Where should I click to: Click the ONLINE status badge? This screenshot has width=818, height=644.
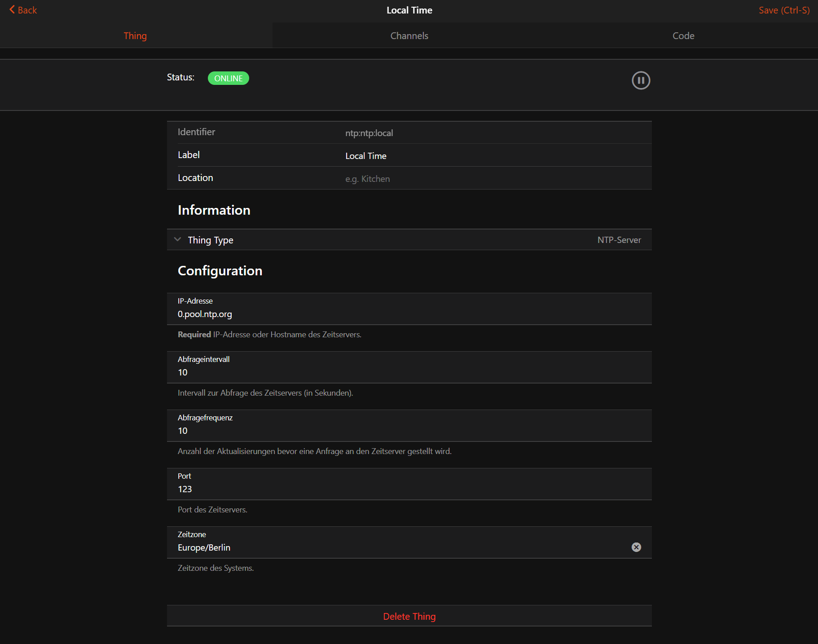(x=228, y=78)
